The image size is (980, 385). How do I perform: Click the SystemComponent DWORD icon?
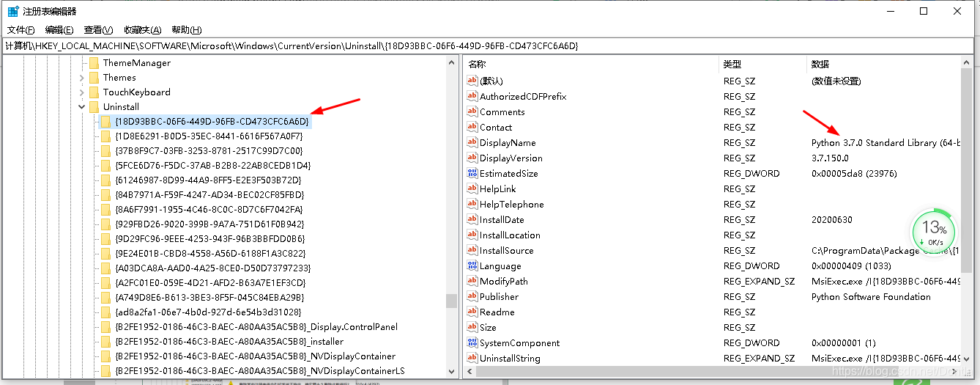click(472, 342)
